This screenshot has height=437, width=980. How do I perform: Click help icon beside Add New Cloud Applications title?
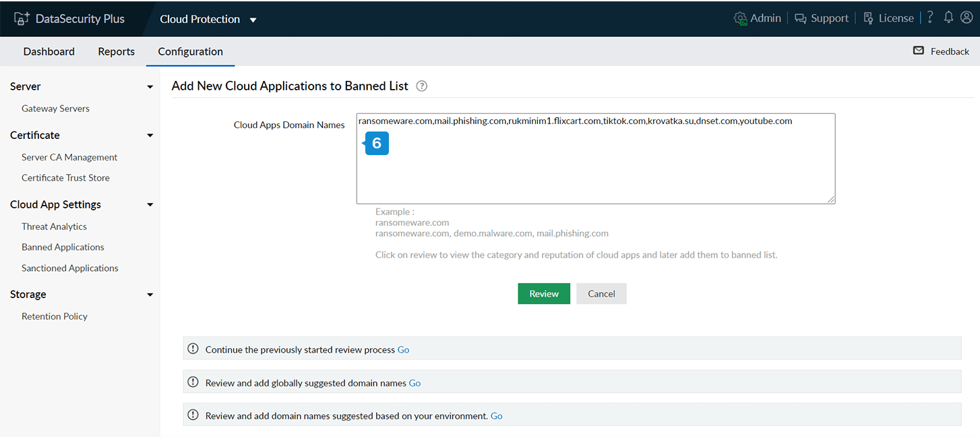pos(422,86)
